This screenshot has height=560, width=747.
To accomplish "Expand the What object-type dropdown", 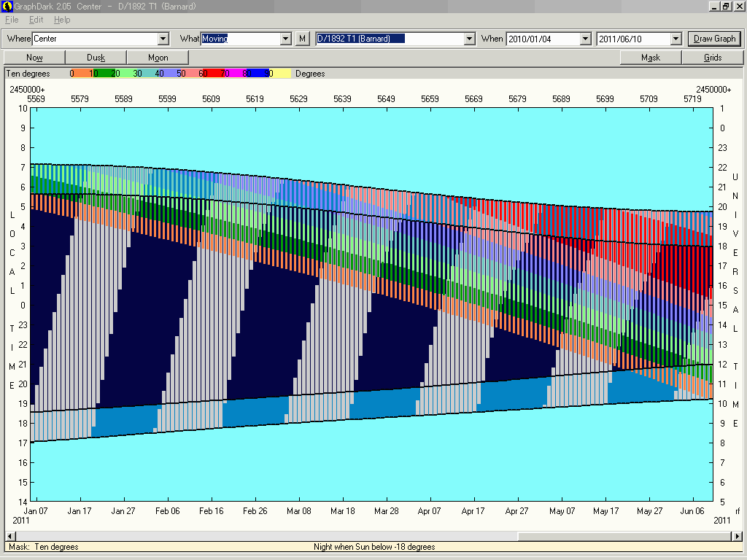I will pos(286,39).
